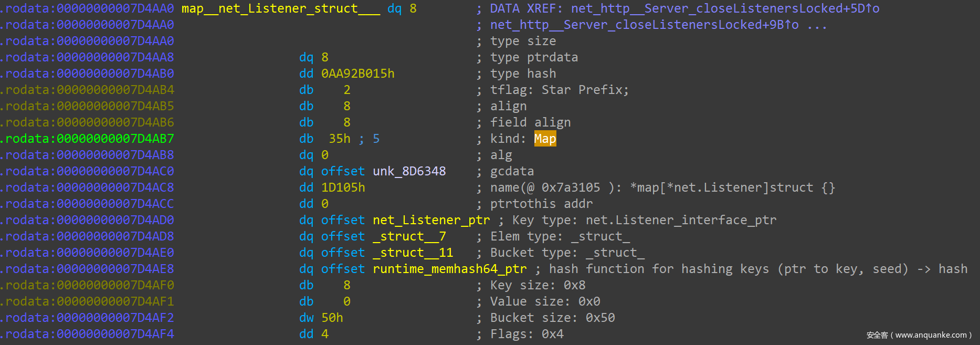Jump to the unk_8D6348 gcdata offset

[x=409, y=171]
